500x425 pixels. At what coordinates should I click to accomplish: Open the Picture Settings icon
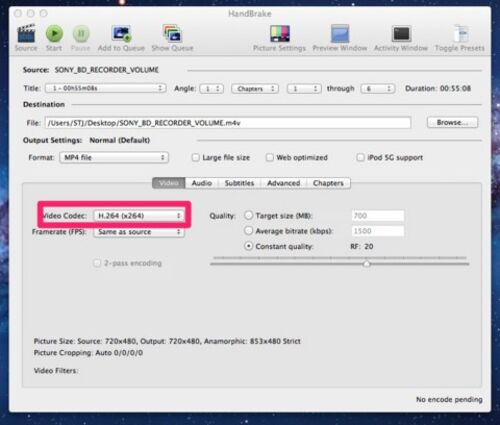click(x=280, y=34)
